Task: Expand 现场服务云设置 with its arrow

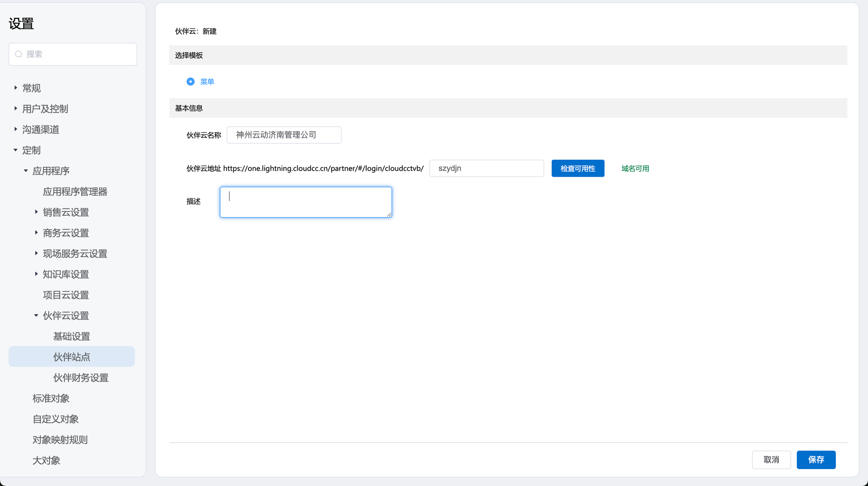Action: [36, 253]
